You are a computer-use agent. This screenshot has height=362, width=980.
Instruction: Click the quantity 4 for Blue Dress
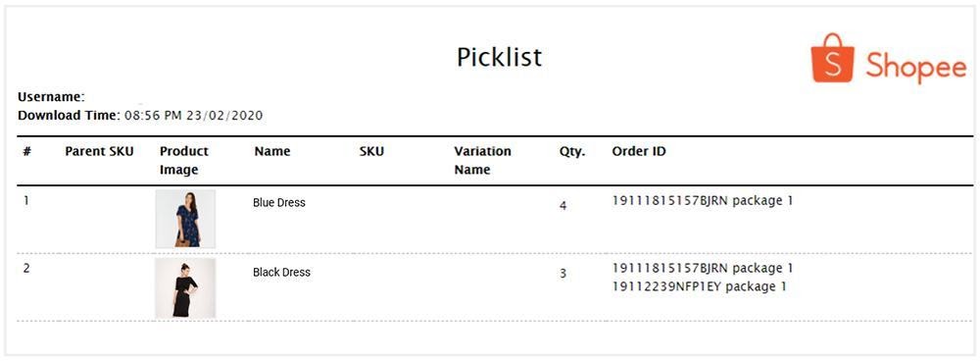[563, 205]
